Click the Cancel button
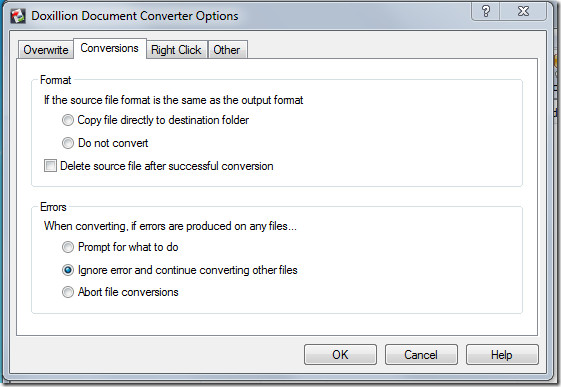 [x=421, y=354]
